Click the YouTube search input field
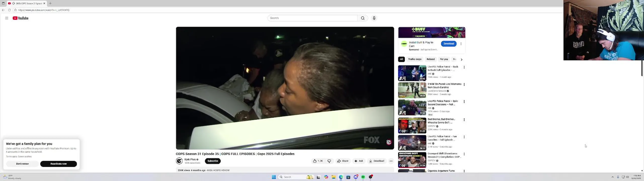The height and width of the screenshot is (181, 644). click(x=312, y=18)
